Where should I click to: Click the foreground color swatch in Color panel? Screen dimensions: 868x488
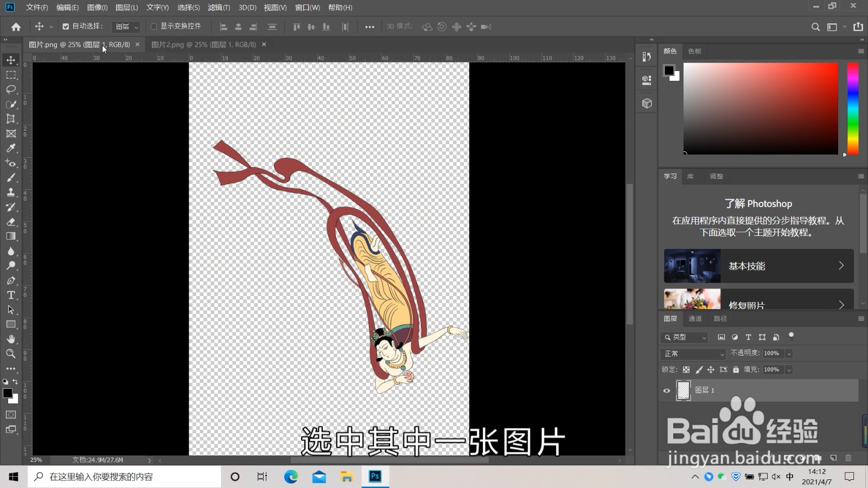click(x=669, y=70)
